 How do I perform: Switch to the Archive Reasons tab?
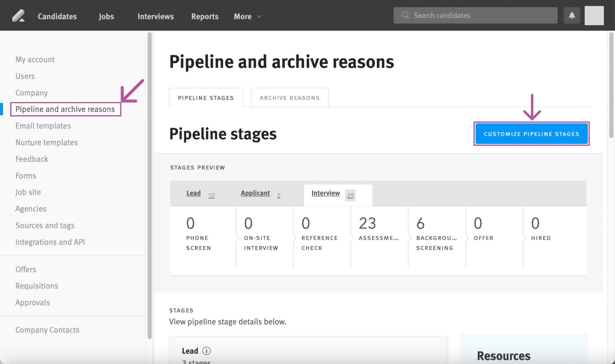(x=289, y=98)
